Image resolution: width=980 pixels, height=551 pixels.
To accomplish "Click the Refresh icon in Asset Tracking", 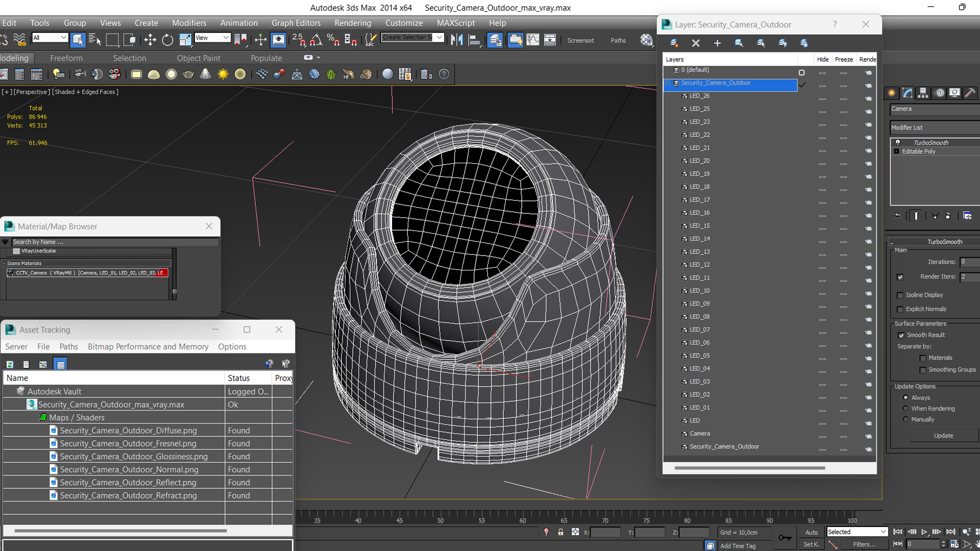I will [x=10, y=364].
